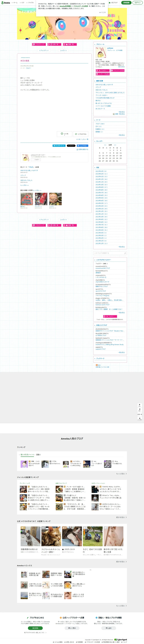Open the ブログ ( 539 ) theme
Screen dimensions: 144x644
(100, 124)
